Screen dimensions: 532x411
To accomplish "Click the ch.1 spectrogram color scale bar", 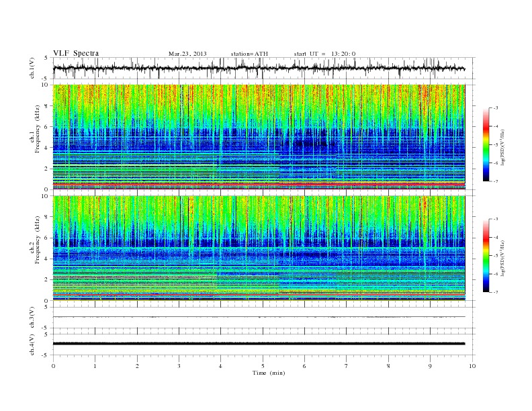I will coord(486,144).
